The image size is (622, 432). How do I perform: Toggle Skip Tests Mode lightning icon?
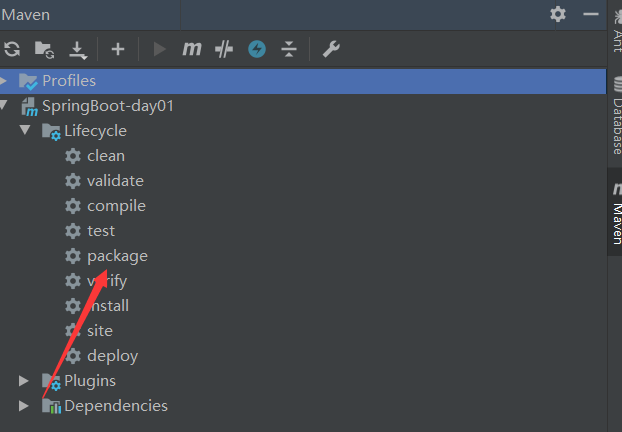pos(257,49)
